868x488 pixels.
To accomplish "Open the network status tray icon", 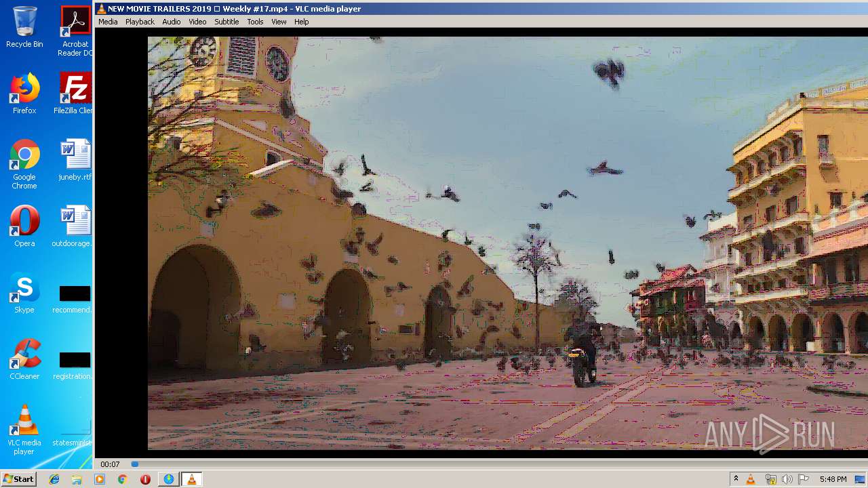I will [770, 479].
